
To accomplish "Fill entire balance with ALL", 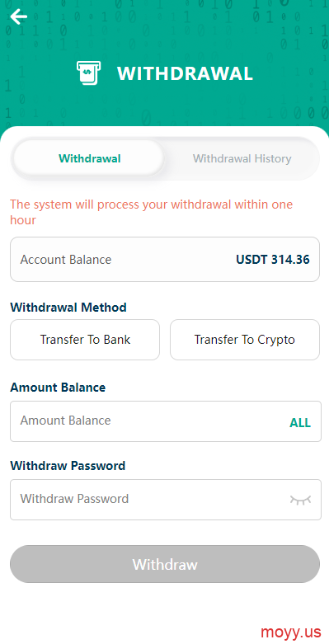I will tap(300, 423).
